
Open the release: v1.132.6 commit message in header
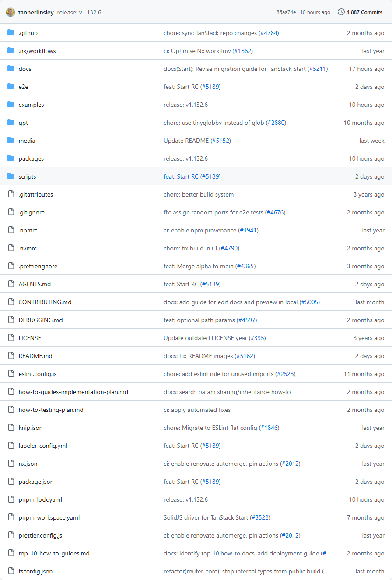tap(79, 12)
